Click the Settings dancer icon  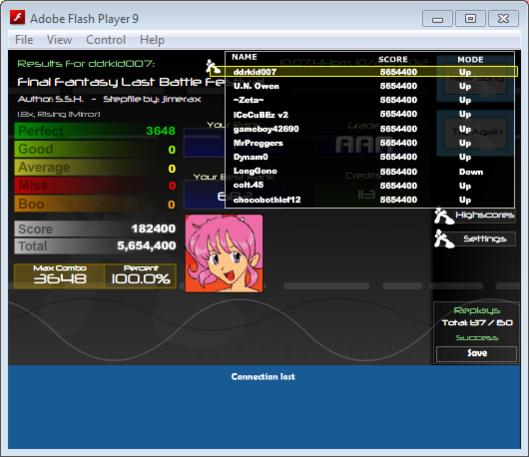pyautogui.click(x=444, y=239)
